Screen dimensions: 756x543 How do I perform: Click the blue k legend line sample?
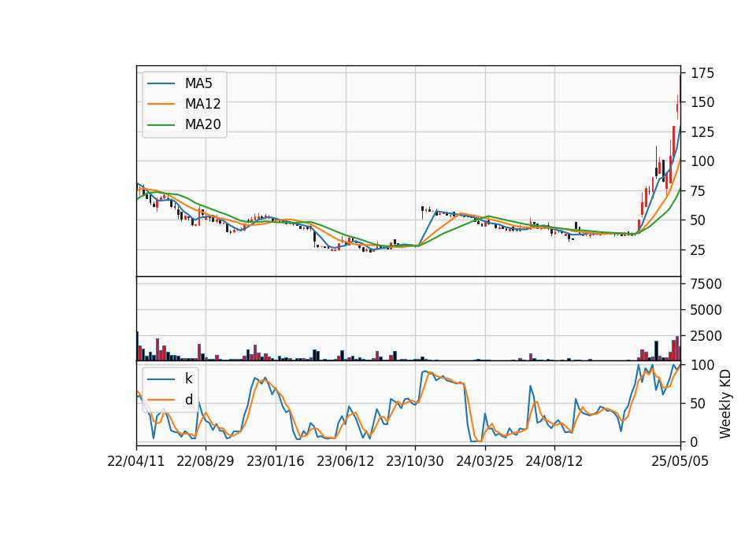(x=161, y=379)
